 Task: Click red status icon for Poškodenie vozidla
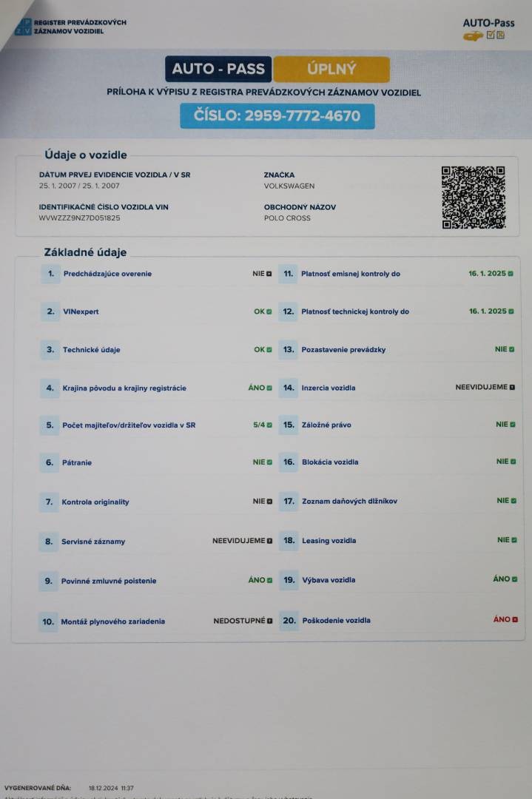[515, 620]
